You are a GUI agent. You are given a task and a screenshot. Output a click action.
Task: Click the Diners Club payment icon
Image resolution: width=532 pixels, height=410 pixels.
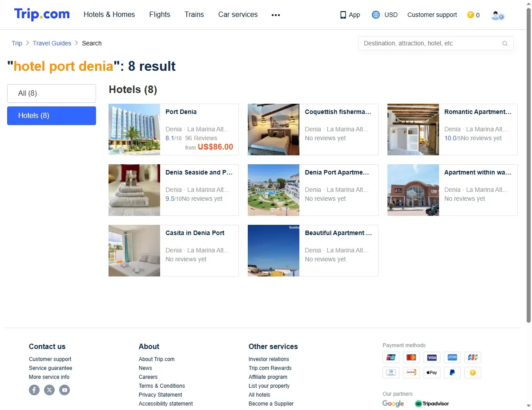click(x=391, y=373)
